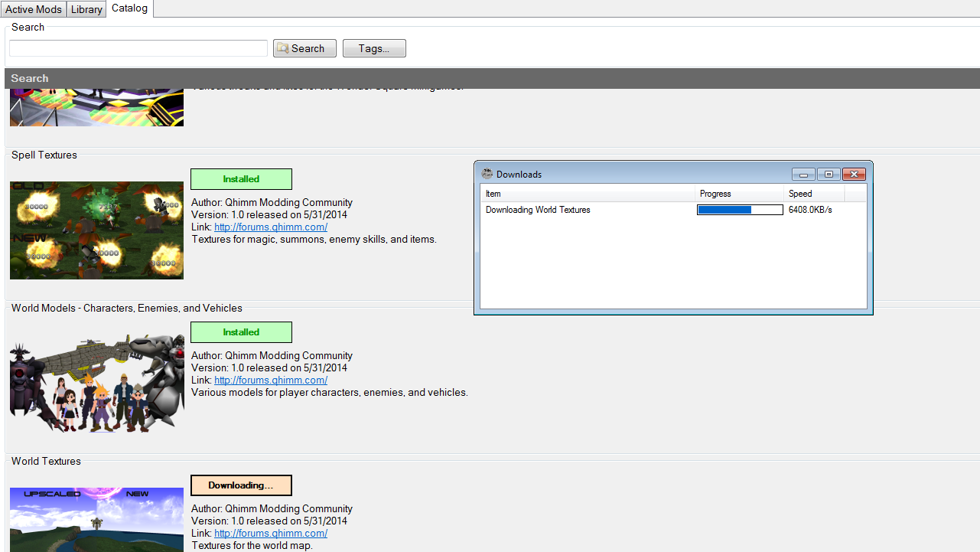Viewport: 980px width, 552px height.
Task: Select the Catalog tab
Action: (x=129, y=8)
